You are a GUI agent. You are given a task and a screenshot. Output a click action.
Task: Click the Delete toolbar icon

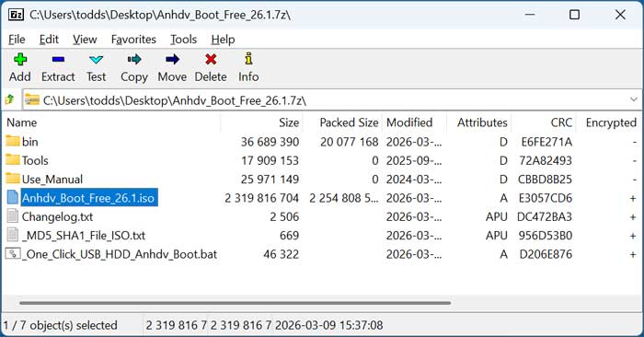point(211,60)
